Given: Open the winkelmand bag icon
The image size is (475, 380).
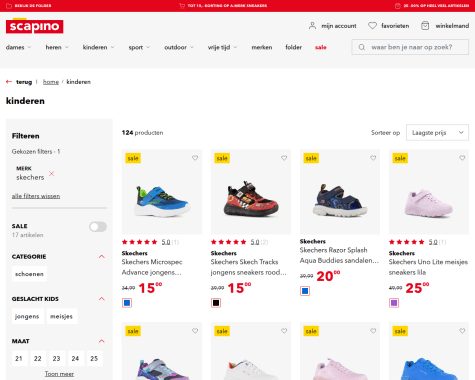Looking at the screenshot, I should coord(425,26).
